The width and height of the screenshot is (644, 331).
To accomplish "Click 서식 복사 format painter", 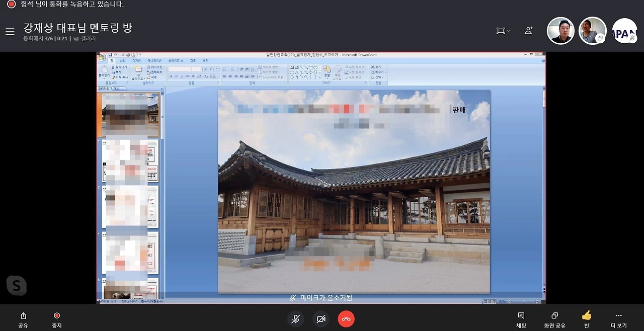I will click(x=120, y=77).
